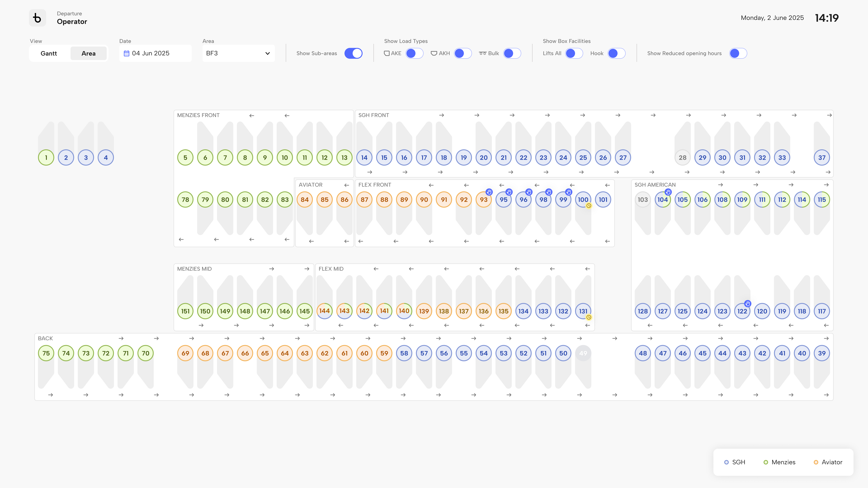Select stand 1 circle
The image size is (868, 488).
(x=46, y=158)
